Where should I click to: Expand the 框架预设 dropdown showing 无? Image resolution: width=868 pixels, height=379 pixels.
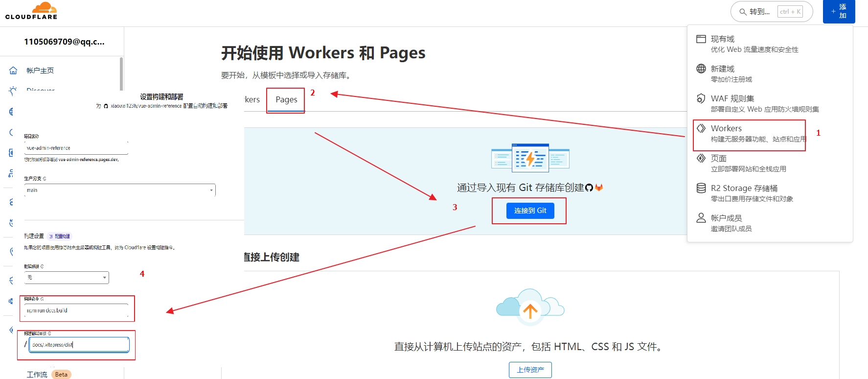tap(67, 278)
